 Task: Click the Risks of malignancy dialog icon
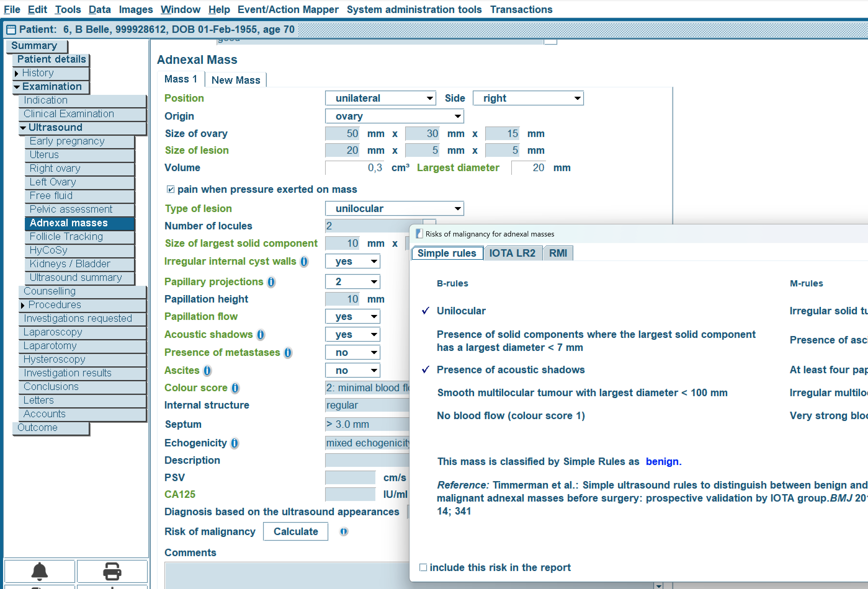(x=419, y=234)
